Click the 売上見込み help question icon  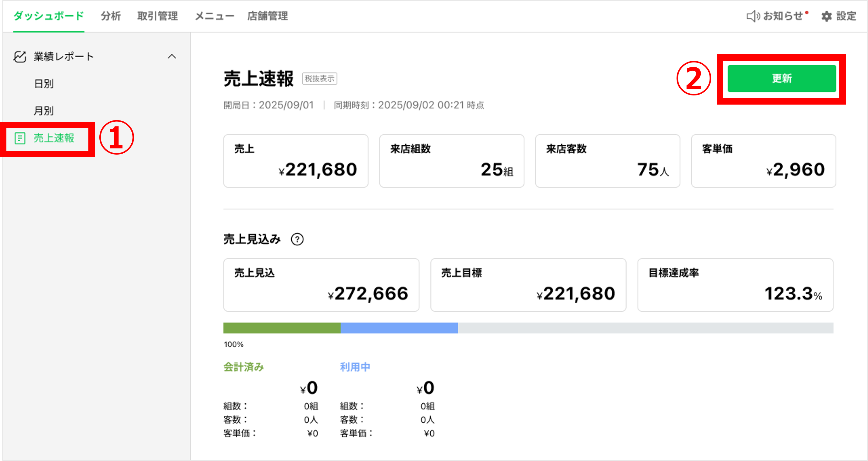coord(297,239)
